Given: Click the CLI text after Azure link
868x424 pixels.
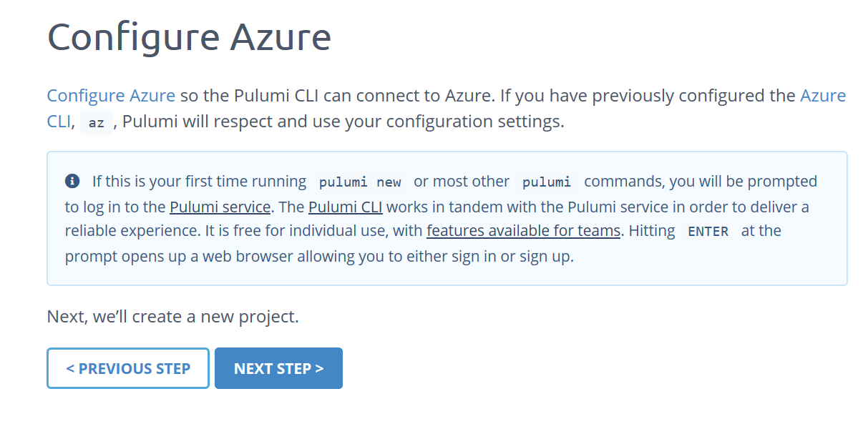Looking at the screenshot, I should pyautogui.click(x=57, y=121).
